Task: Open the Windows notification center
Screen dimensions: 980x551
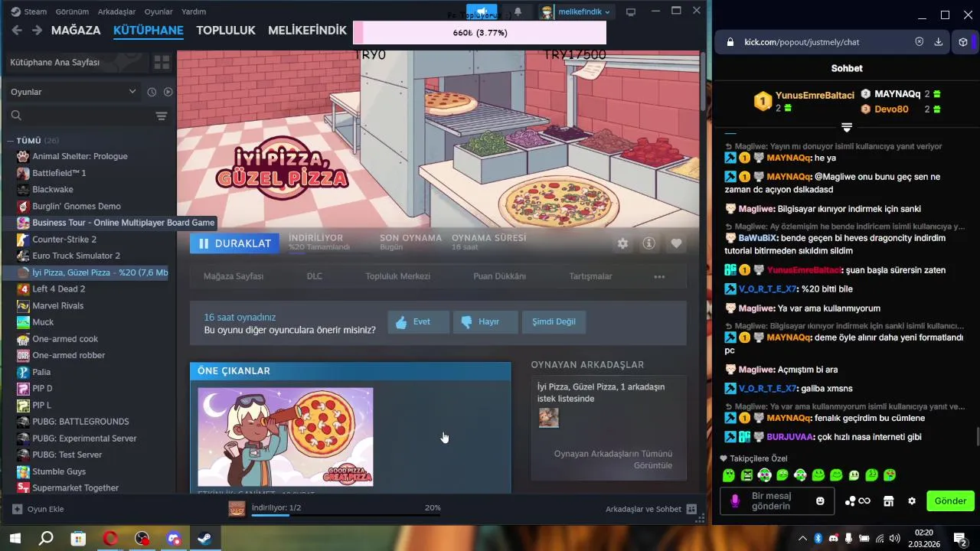Action: pyautogui.click(x=959, y=538)
